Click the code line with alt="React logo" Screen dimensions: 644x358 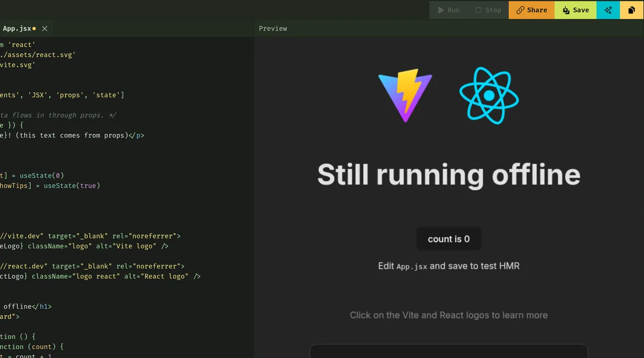[x=100, y=276]
